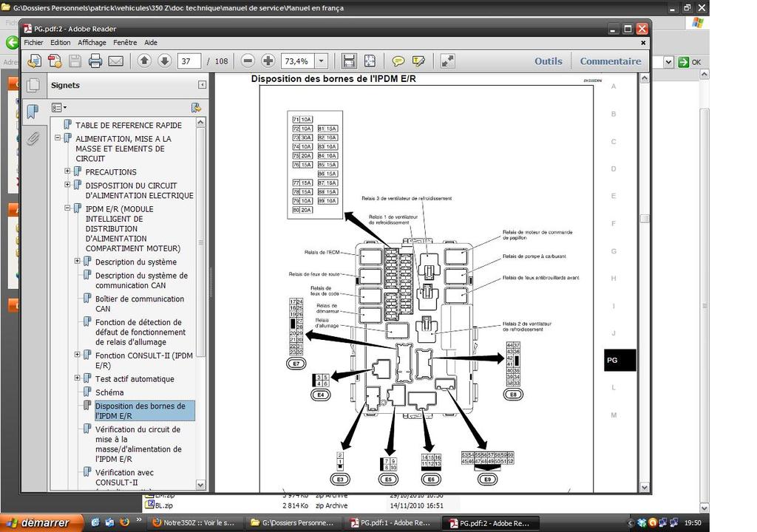Add a sticky note comment

[398, 61]
